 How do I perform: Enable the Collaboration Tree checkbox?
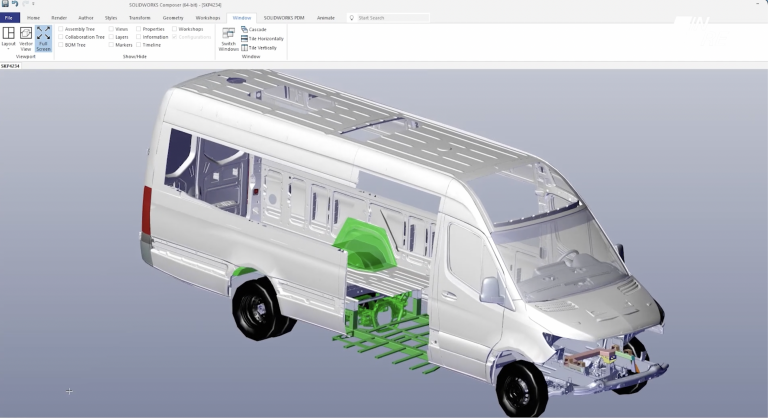click(x=61, y=37)
